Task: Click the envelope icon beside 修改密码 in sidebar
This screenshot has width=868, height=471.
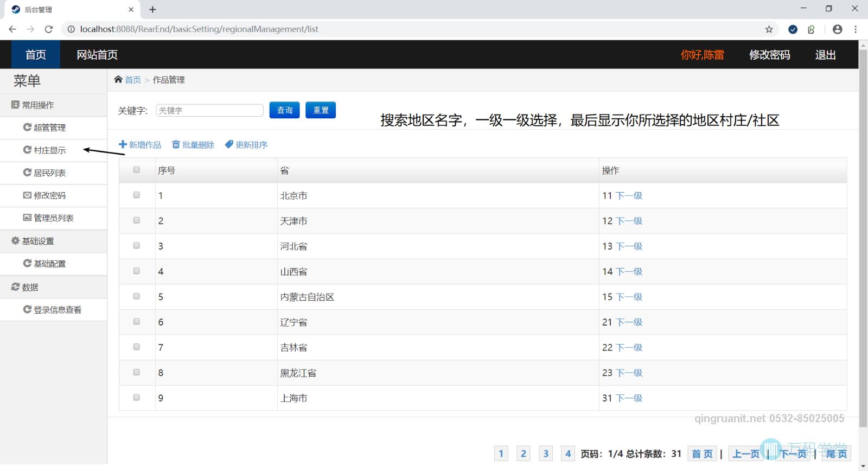Action: pos(27,195)
